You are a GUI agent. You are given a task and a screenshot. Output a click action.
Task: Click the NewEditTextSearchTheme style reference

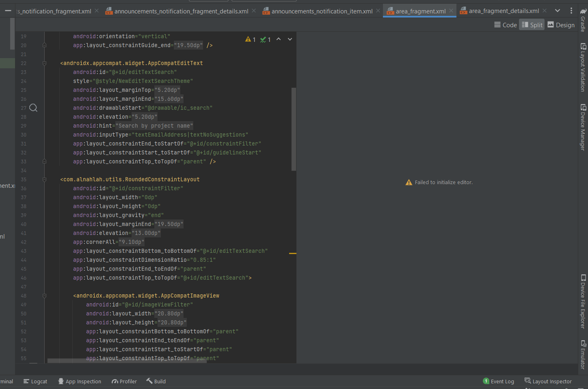tap(143, 81)
